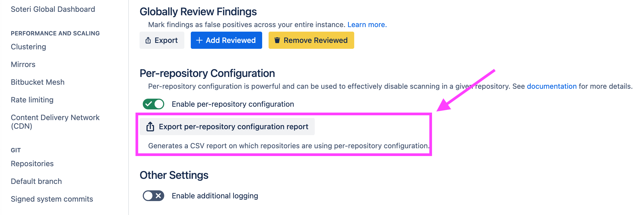This screenshot has height=215, width=644.
Task: Open the documentation link
Action: 552,86
